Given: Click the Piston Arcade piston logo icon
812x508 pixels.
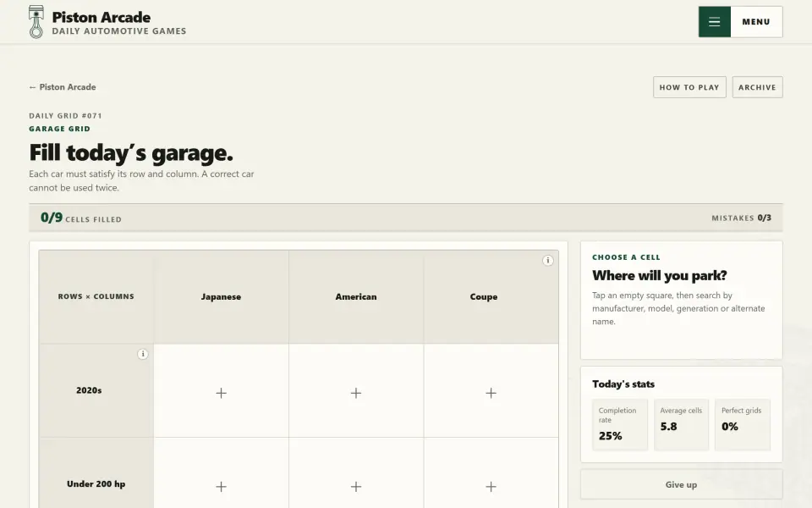Looking at the screenshot, I should [x=36, y=22].
